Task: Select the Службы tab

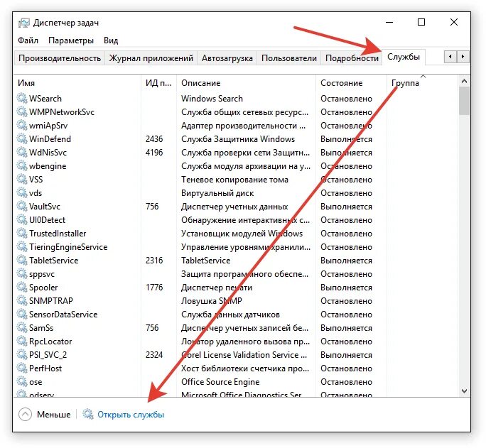Action: coord(404,57)
